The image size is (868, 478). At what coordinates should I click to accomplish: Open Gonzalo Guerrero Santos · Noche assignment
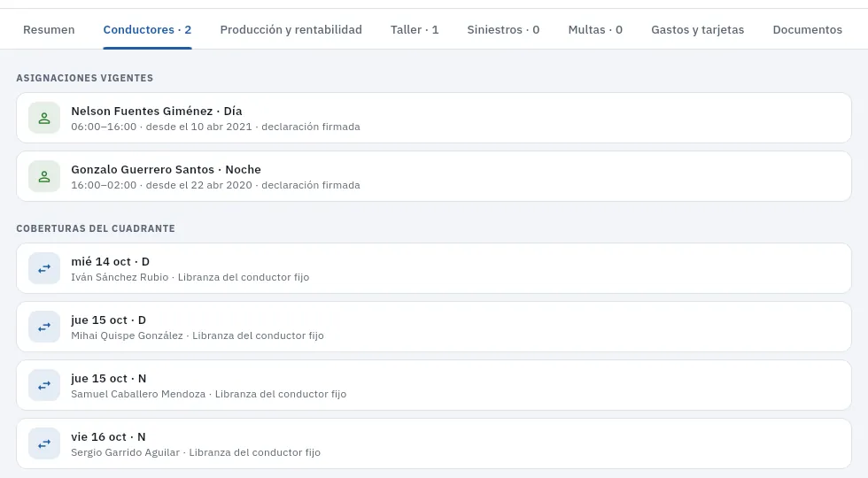click(434, 176)
